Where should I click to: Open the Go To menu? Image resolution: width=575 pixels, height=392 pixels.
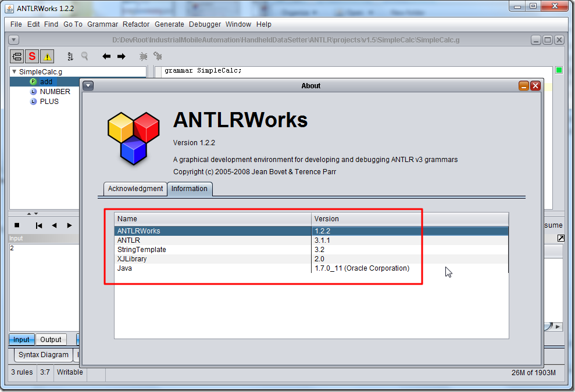73,24
